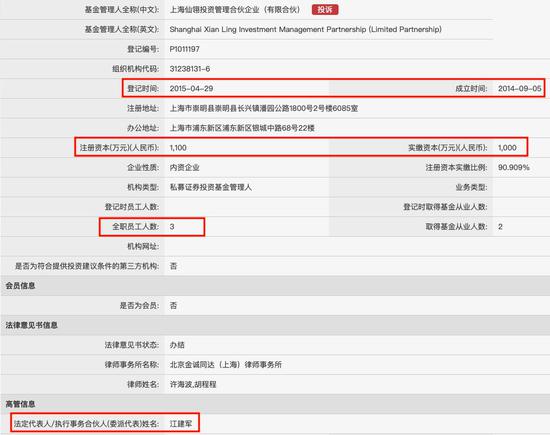Click the 基金管理人全称(英文) label

[122, 29]
